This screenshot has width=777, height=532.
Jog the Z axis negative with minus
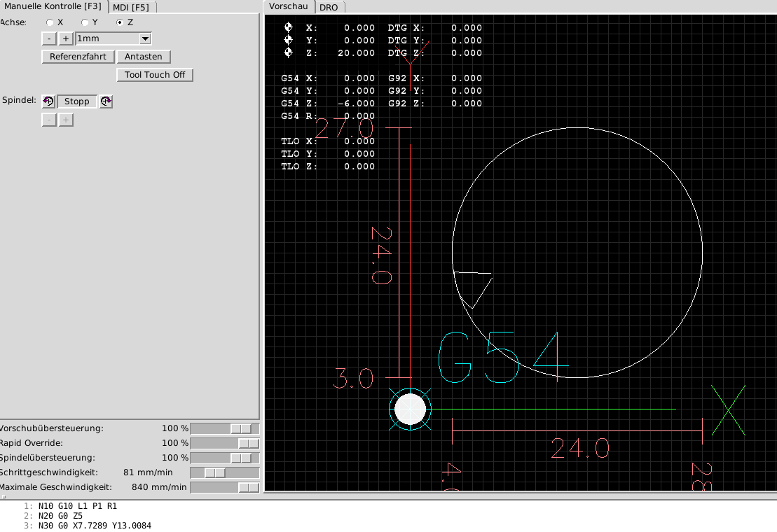point(48,38)
